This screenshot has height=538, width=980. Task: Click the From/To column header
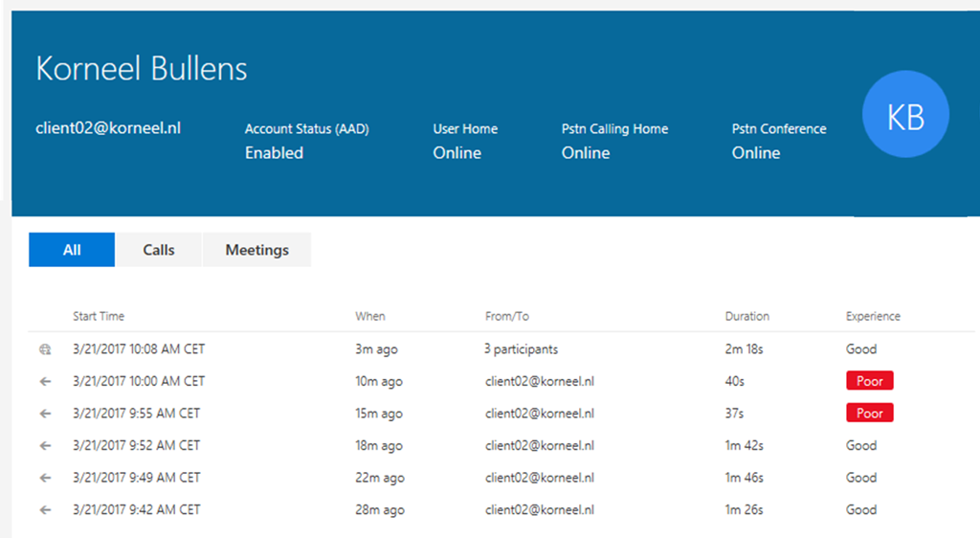(x=507, y=316)
